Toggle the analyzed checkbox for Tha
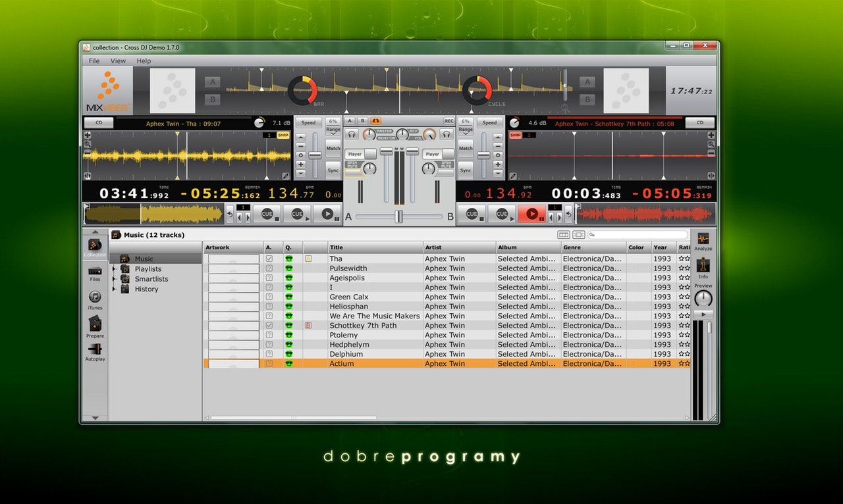The image size is (843, 504). (269, 259)
